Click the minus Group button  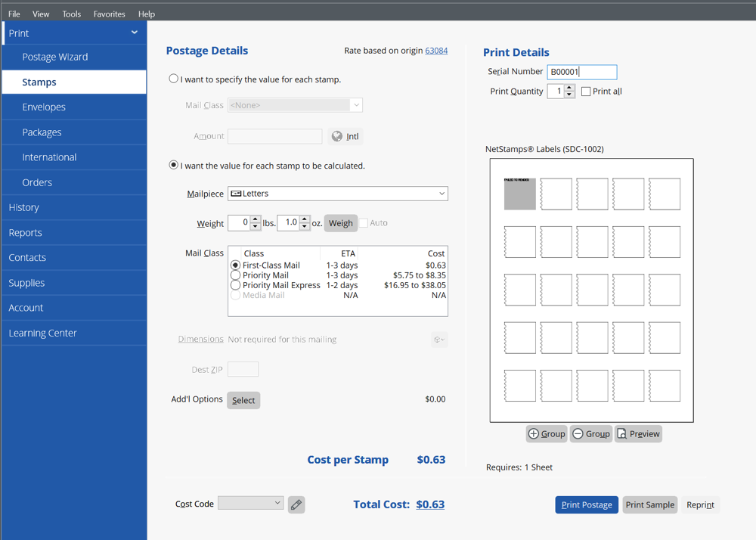[590, 433]
